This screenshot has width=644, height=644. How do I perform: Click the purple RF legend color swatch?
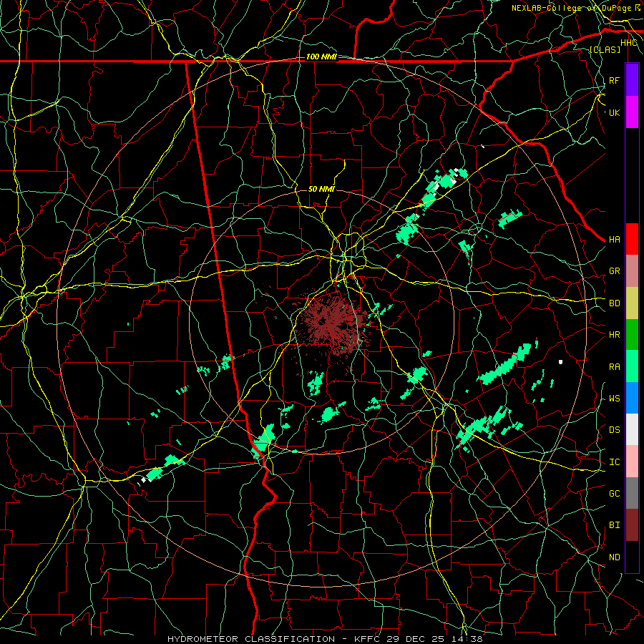(632, 80)
